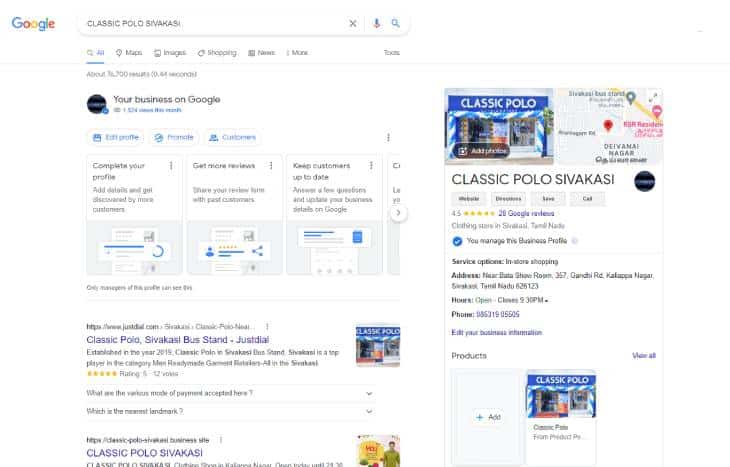Screen dimensions: 730x467
Task: Click the search magnifier icon
Action: 395,23
